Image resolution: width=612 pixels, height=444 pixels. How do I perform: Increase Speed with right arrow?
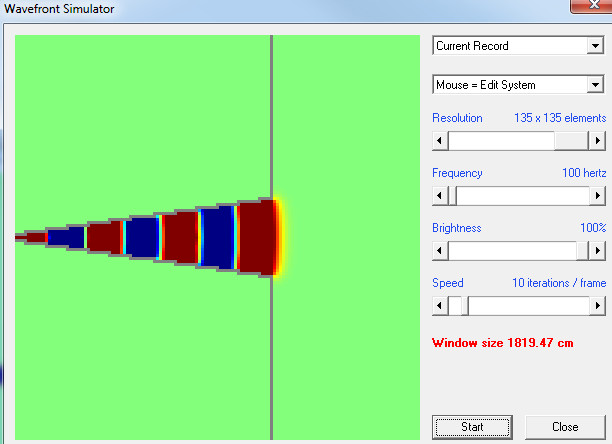(597, 305)
